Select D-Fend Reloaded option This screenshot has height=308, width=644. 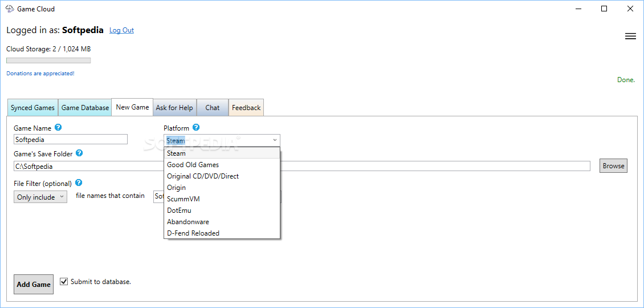click(x=222, y=233)
